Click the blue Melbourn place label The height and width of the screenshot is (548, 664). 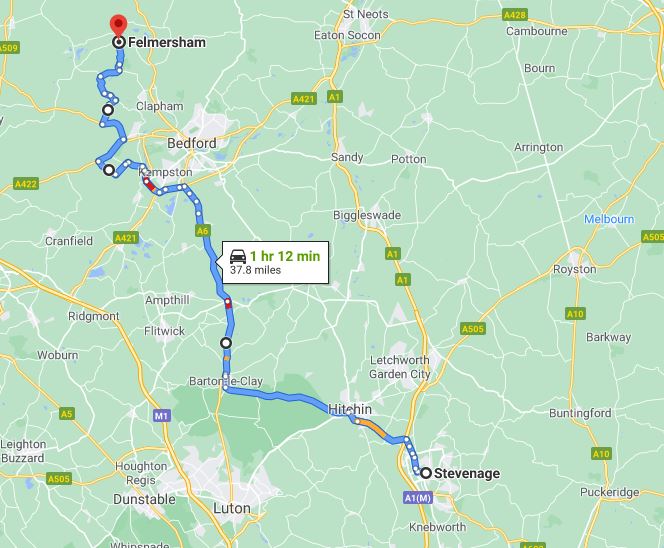click(609, 219)
